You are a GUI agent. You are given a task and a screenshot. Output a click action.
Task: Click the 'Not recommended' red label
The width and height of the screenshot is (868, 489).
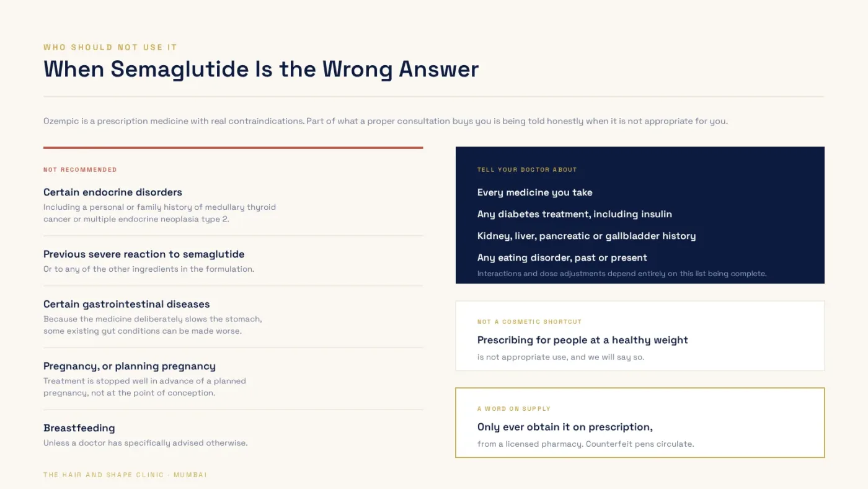pos(80,169)
